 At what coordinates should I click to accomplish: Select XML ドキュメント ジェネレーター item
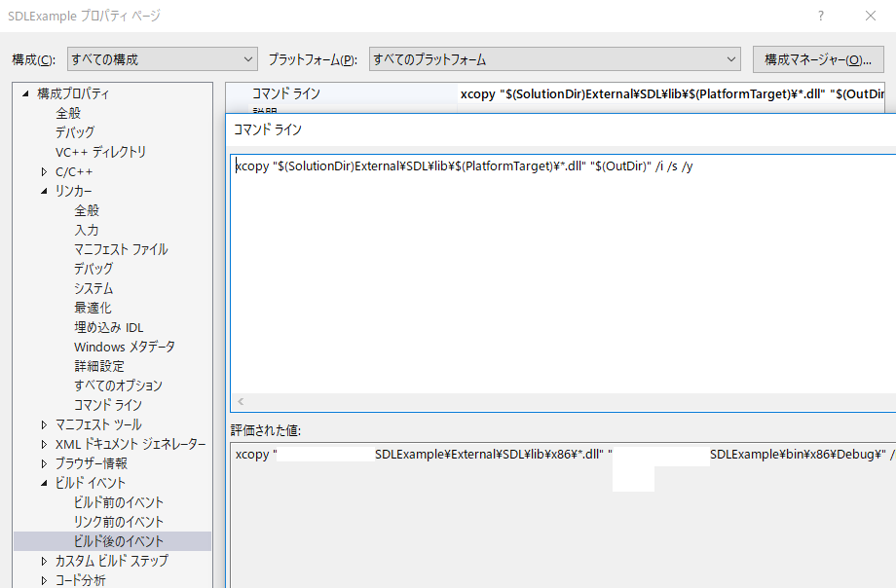pyautogui.click(x=131, y=444)
